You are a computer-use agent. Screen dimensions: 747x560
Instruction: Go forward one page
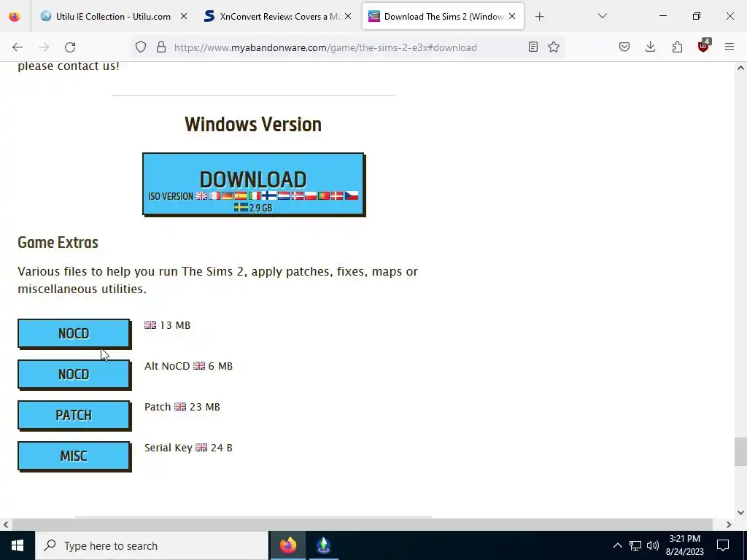click(x=44, y=47)
